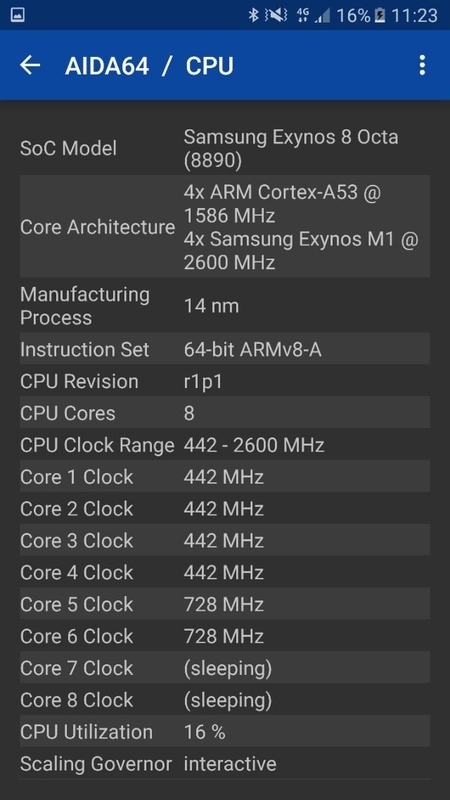Tap the Bluetooth status bar icon
The height and width of the screenshot is (800, 450).
click(253, 15)
